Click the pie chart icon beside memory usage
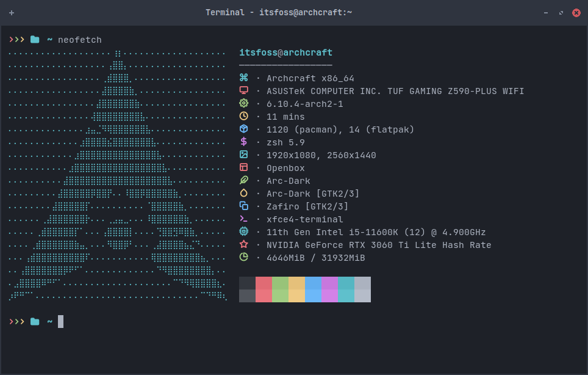Viewport: 588px width, 375px height. 244,257
